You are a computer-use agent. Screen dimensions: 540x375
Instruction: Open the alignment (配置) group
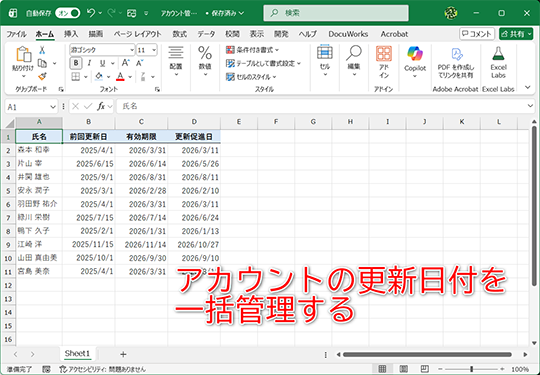(176, 61)
